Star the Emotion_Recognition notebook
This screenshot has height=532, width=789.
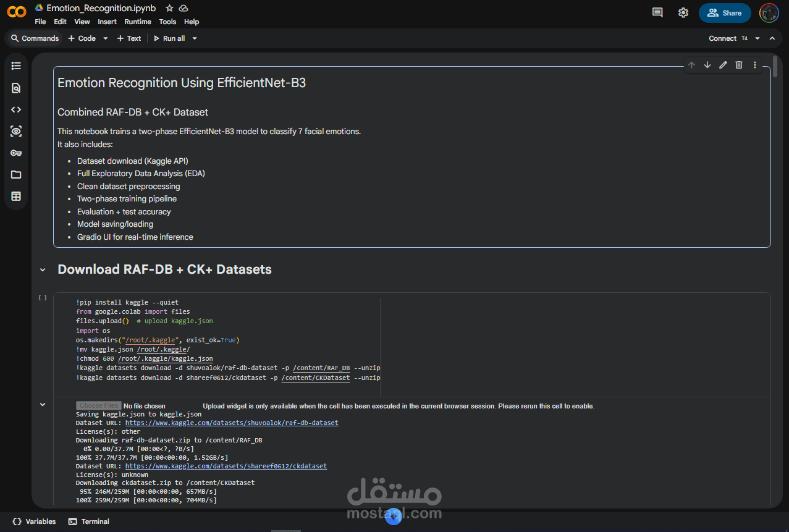click(x=169, y=8)
